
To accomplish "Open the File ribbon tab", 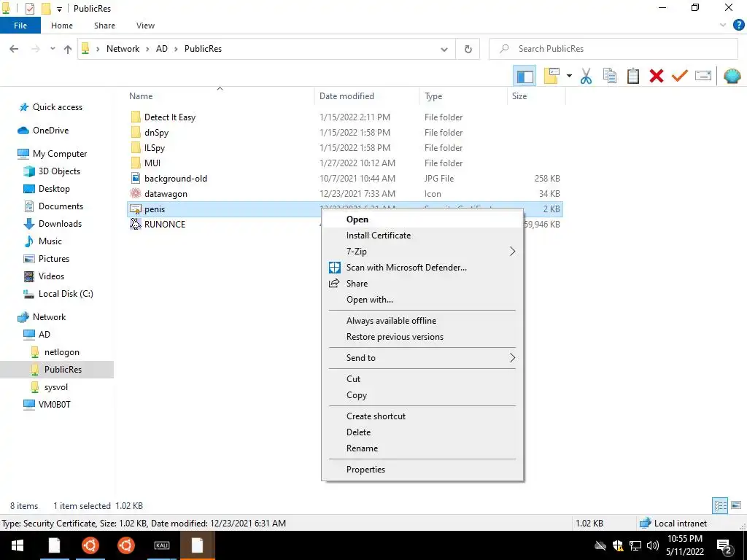I will [x=20, y=26].
